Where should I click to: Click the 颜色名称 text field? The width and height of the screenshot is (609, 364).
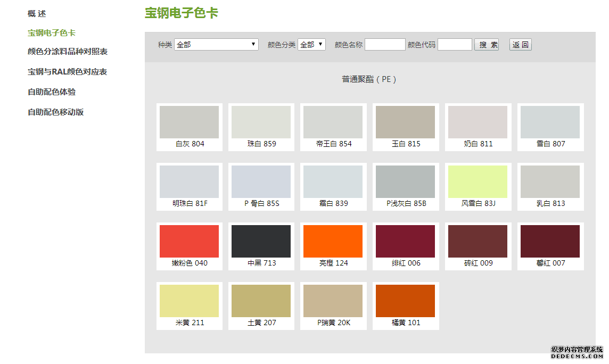pos(385,45)
